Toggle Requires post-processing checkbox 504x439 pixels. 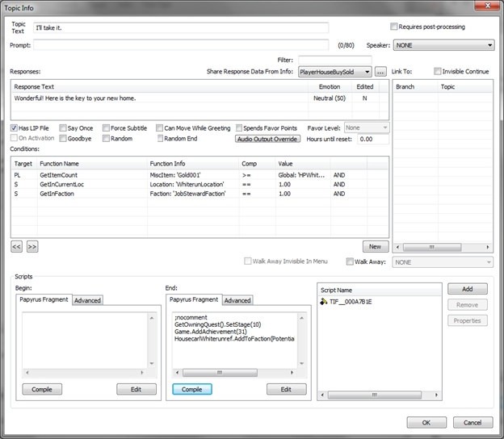click(394, 27)
